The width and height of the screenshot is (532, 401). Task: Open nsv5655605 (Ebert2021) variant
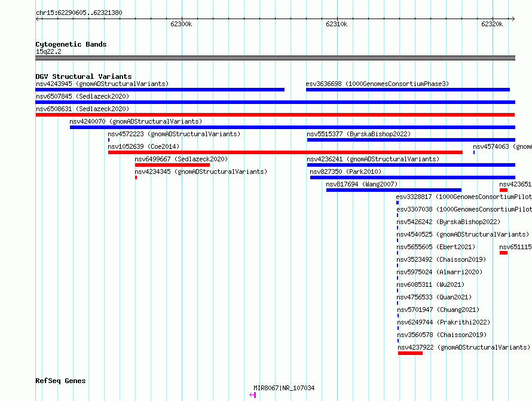point(436,247)
